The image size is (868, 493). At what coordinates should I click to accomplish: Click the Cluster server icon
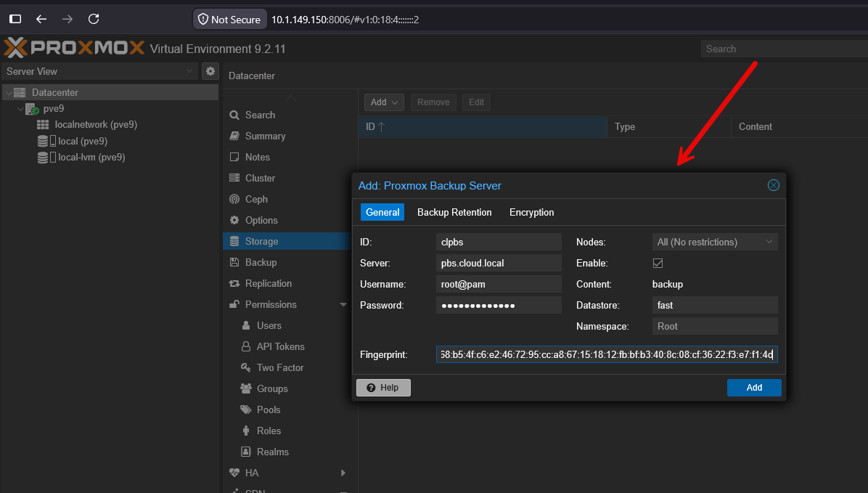pyautogui.click(x=234, y=179)
